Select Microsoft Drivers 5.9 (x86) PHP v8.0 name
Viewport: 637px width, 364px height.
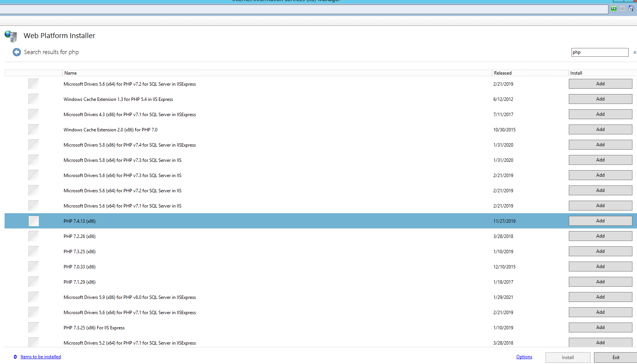tap(130, 297)
